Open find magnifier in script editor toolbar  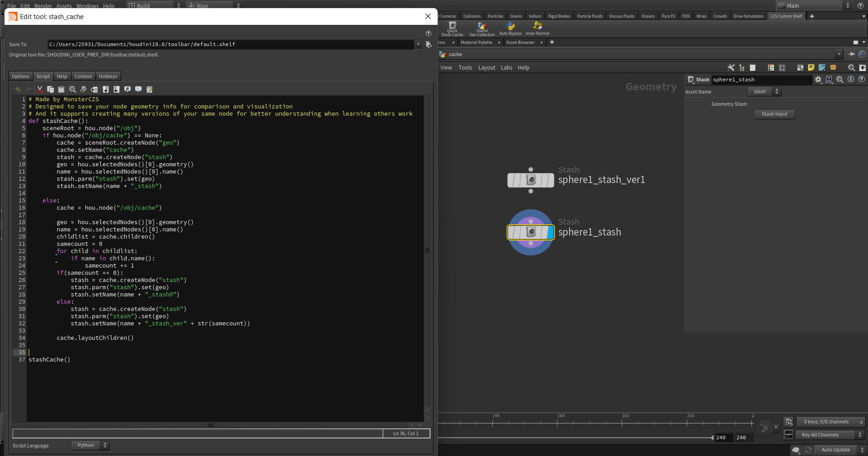[72, 89]
